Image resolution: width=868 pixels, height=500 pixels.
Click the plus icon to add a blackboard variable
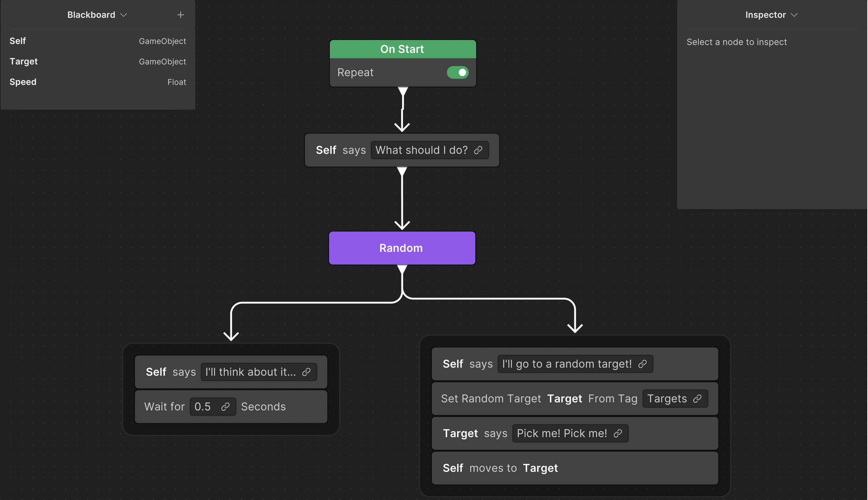tap(180, 15)
